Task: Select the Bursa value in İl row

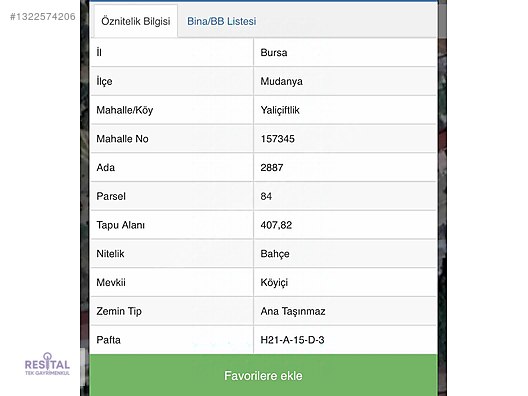Action: [274, 53]
